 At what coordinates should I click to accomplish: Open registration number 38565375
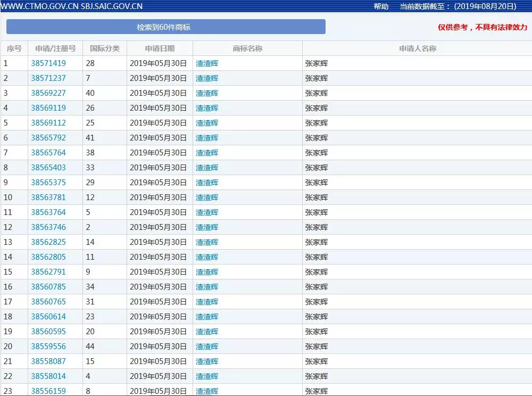coord(48,183)
